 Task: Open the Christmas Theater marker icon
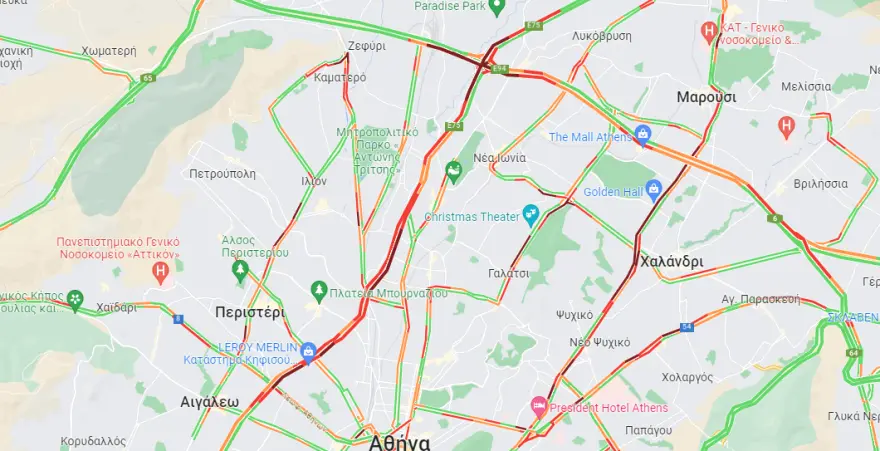pyautogui.click(x=530, y=215)
